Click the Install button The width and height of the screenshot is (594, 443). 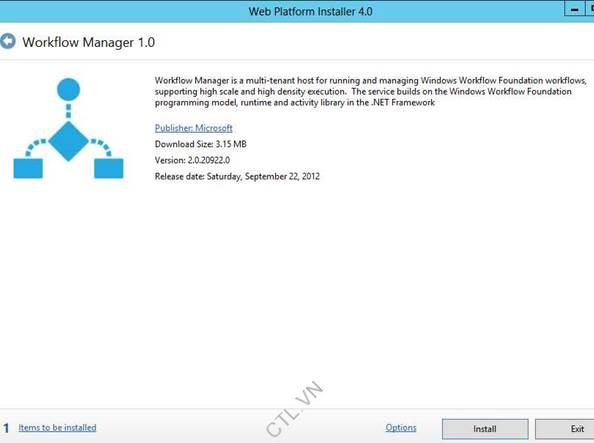click(485, 429)
